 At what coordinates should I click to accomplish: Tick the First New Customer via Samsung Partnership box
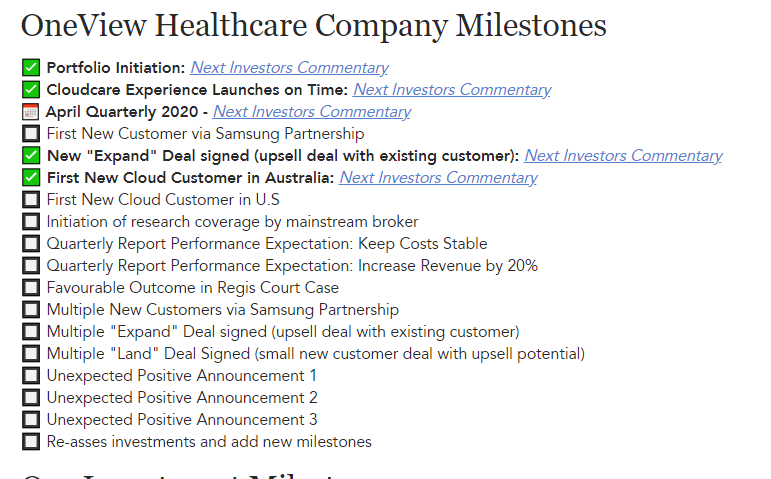[x=30, y=134]
